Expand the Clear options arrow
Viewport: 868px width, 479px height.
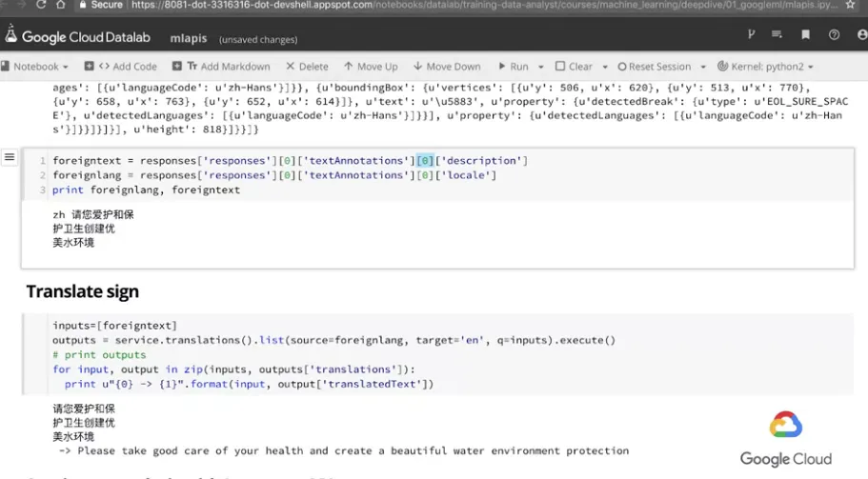(x=605, y=67)
